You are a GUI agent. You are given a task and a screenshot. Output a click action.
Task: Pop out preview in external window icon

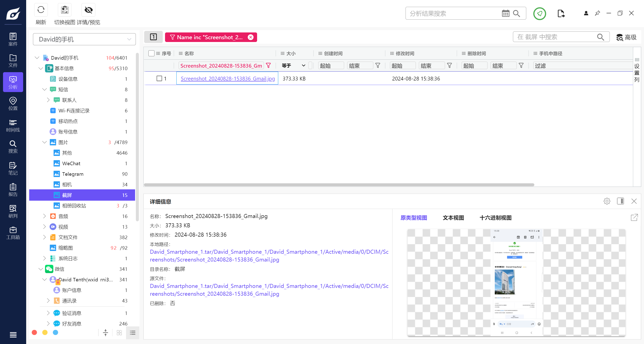tap(634, 218)
